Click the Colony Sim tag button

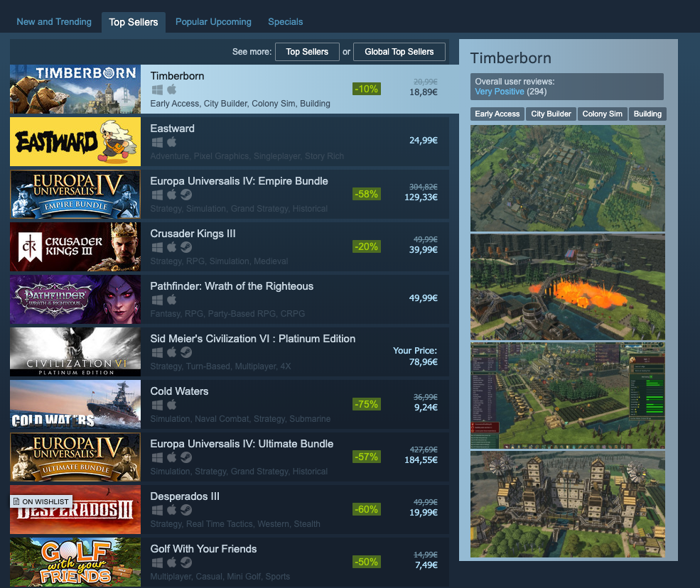602,114
